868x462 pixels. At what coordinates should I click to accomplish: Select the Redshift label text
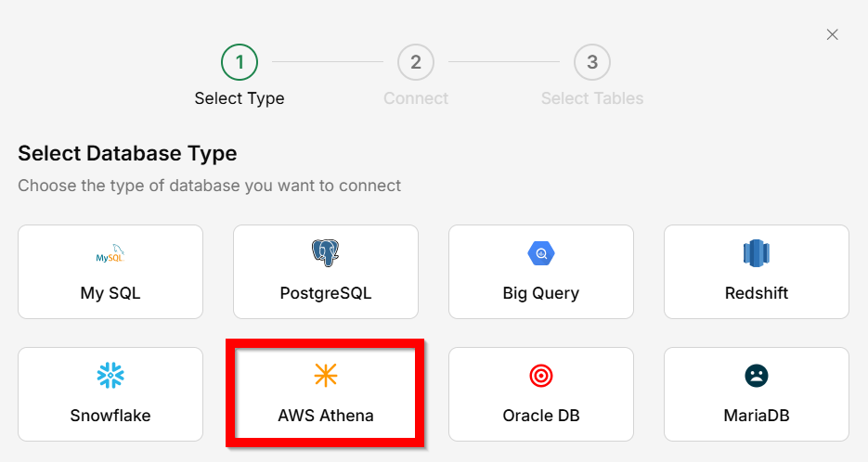(757, 293)
